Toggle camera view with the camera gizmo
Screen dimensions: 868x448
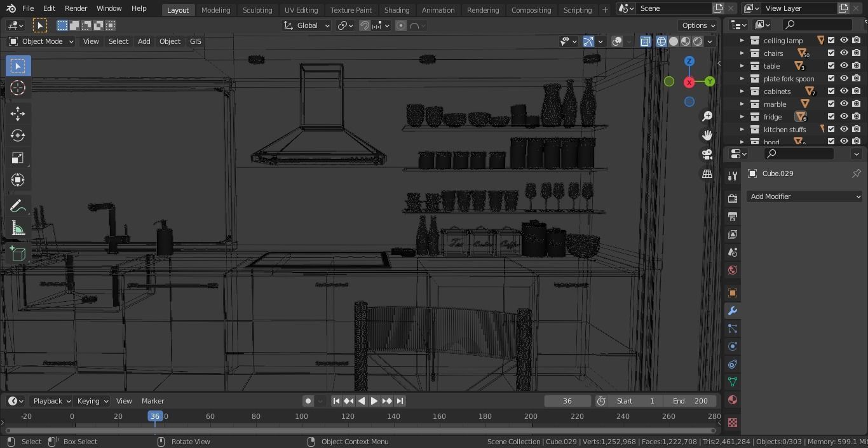[707, 154]
